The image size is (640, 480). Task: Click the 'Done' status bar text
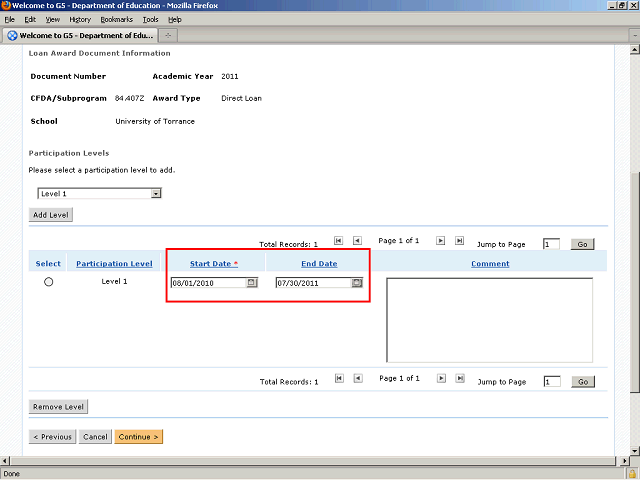coord(11,474)
